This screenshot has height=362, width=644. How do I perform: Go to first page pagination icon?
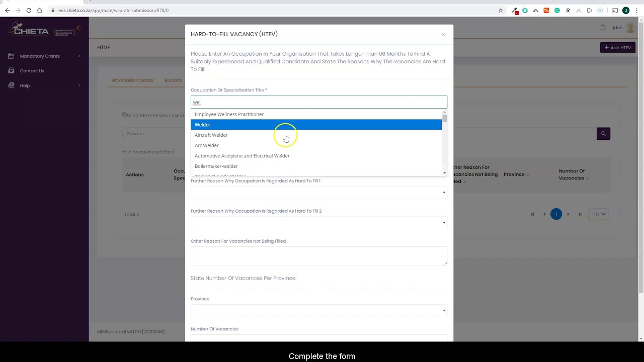click(x=532, y=214)
